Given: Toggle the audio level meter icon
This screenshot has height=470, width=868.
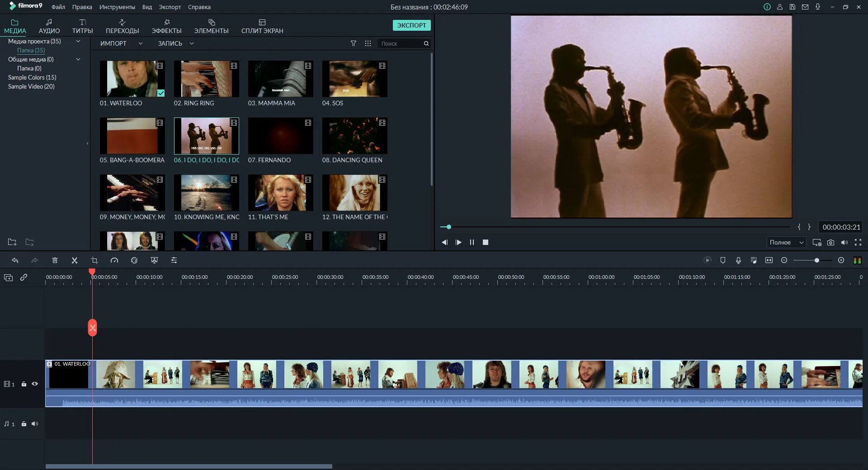Looking at the screenshot, I should click(x=857, y=260).
